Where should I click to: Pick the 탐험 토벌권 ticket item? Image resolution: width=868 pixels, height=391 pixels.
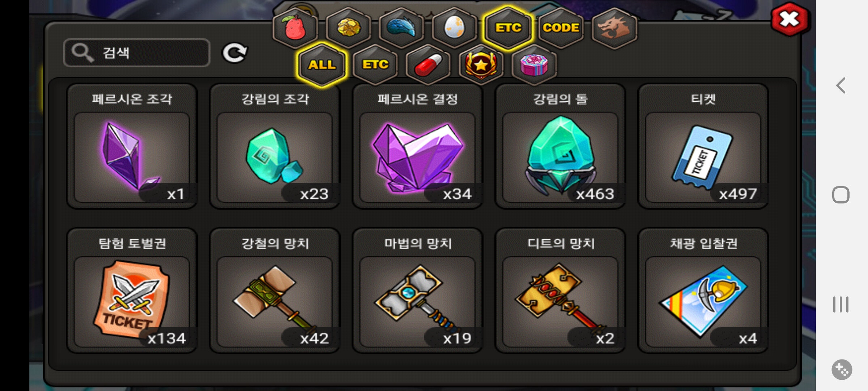pos(132,290)
